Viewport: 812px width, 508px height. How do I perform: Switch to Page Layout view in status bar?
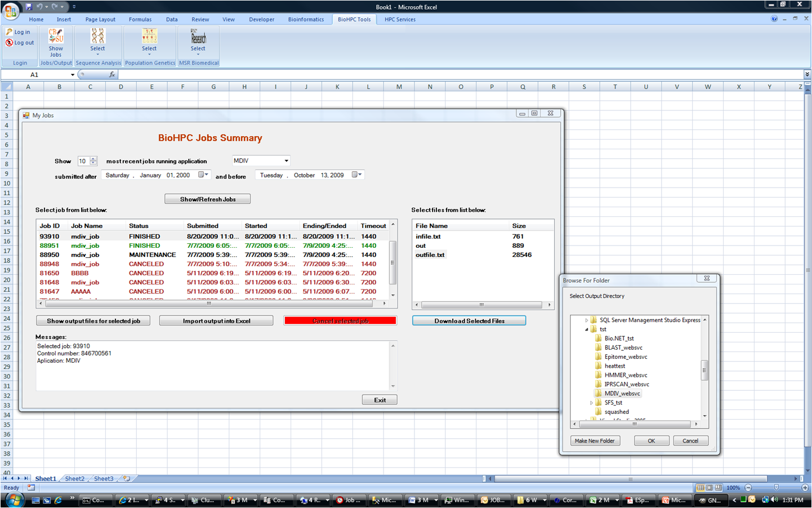(710, 488)
